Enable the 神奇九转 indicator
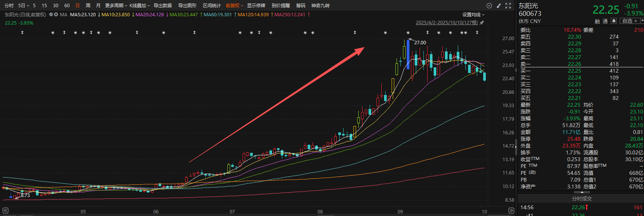Viewport: 644px width, 216px height. point(320,6)
